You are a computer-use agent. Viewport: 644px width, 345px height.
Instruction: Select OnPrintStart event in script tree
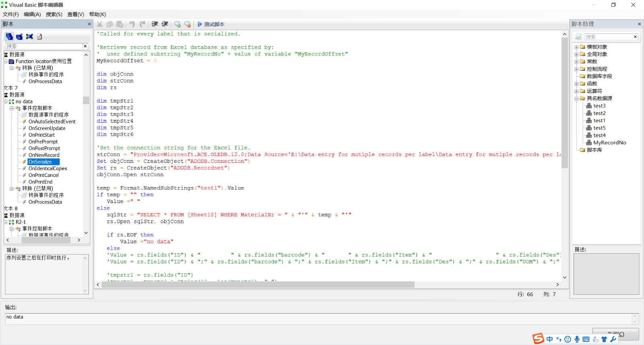41,135
